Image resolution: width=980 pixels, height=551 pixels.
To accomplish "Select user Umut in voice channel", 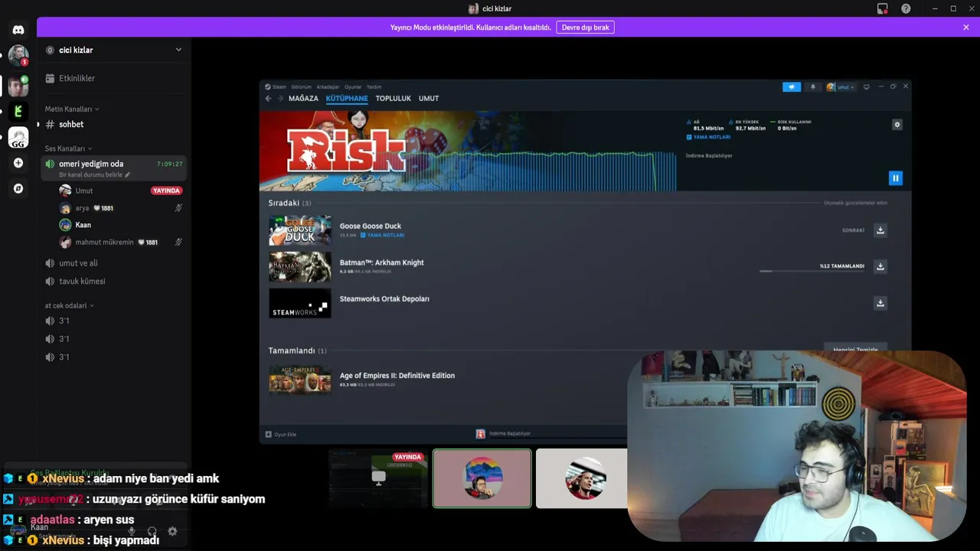I will coord(84,191).
